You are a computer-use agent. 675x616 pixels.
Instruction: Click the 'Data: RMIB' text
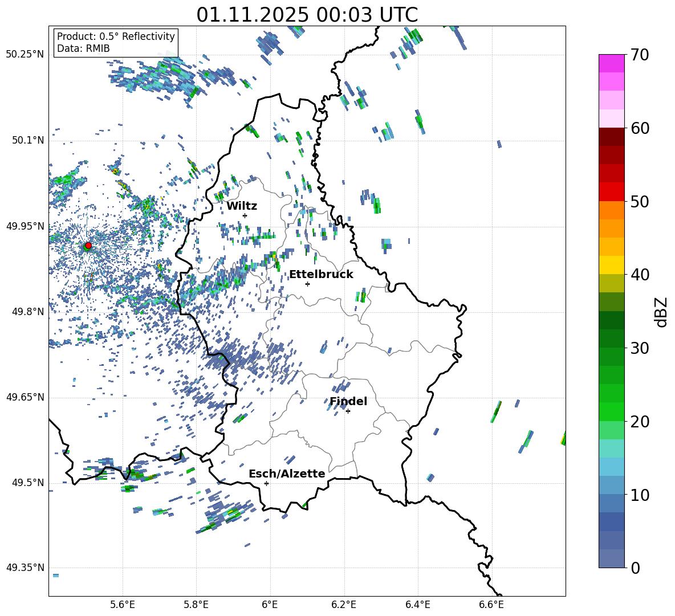tap(83, 48)
